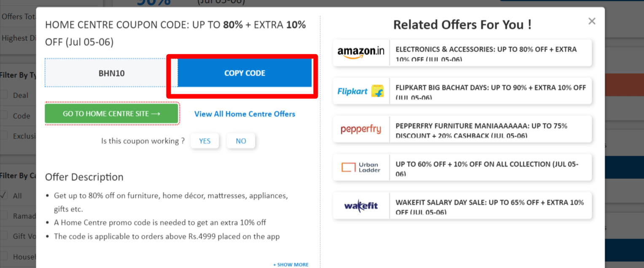Click the amazon.in logo icon
Screen dimensions: 644x268
361,53
